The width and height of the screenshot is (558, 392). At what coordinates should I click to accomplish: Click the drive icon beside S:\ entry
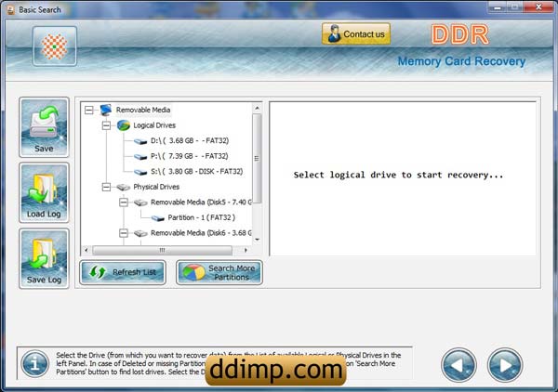point(140,172)
